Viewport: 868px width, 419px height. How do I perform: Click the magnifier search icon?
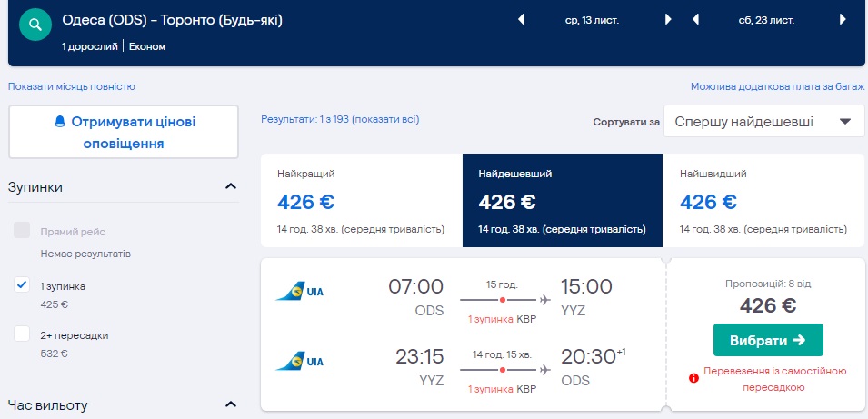[x=35, y=24]
